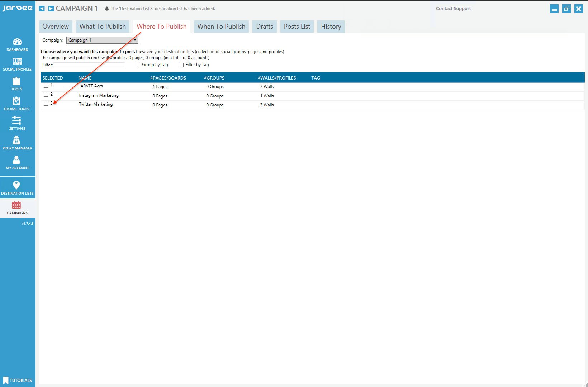The image size is (588, 387).
Task: Select the Where To Publish tab
Action: pyautogui.click(x=162, y=27)
